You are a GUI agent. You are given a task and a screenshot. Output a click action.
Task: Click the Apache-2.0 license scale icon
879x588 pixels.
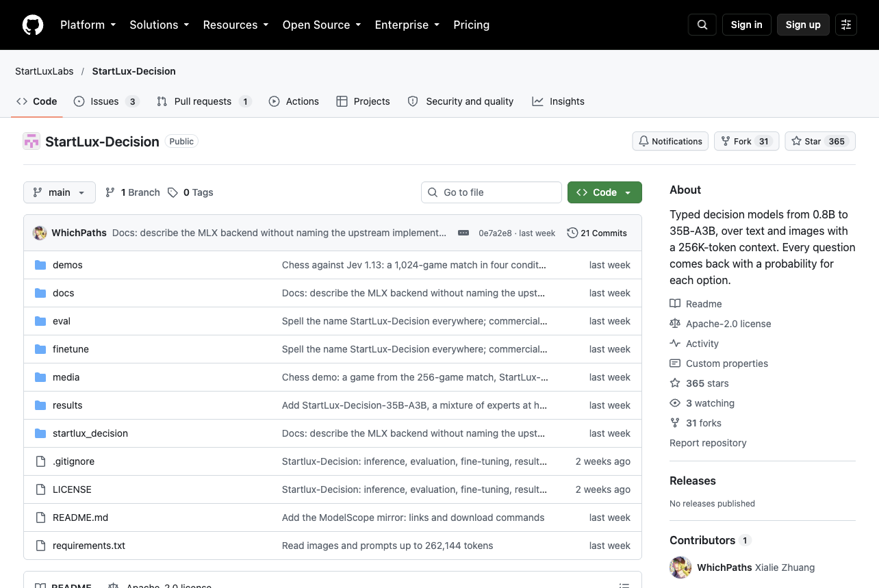[675, 324]
